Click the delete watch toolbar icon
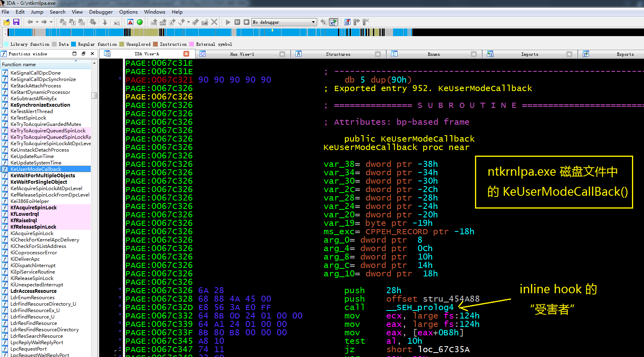Image resolution: width=644 pixels, height=357 pixels. pos(366,22)
